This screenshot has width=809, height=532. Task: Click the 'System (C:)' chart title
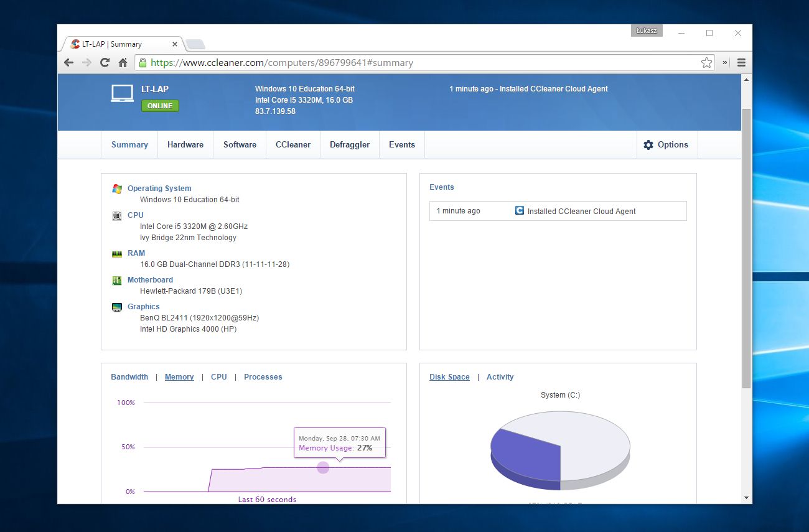560,395
